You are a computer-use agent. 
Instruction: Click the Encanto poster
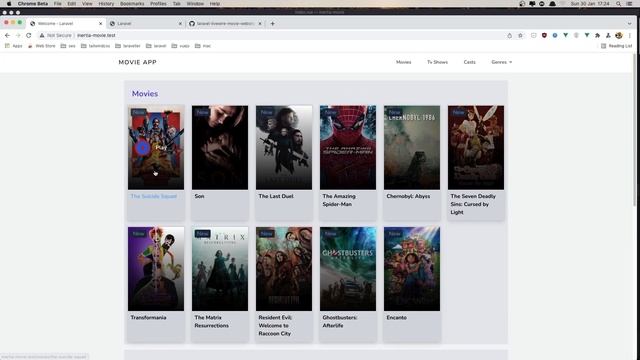click(412, 269)
